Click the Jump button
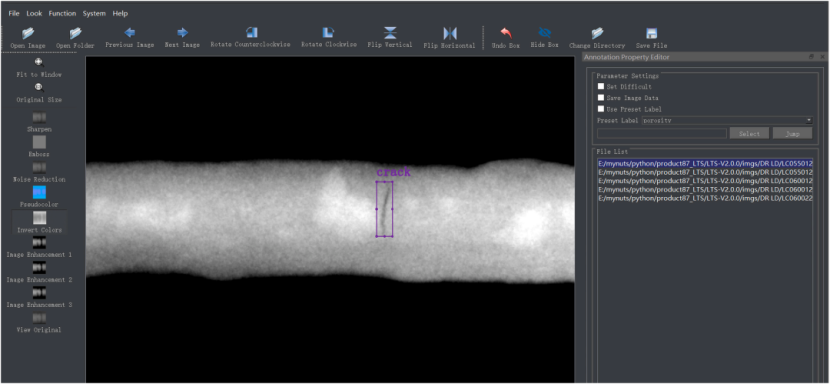 792,133
